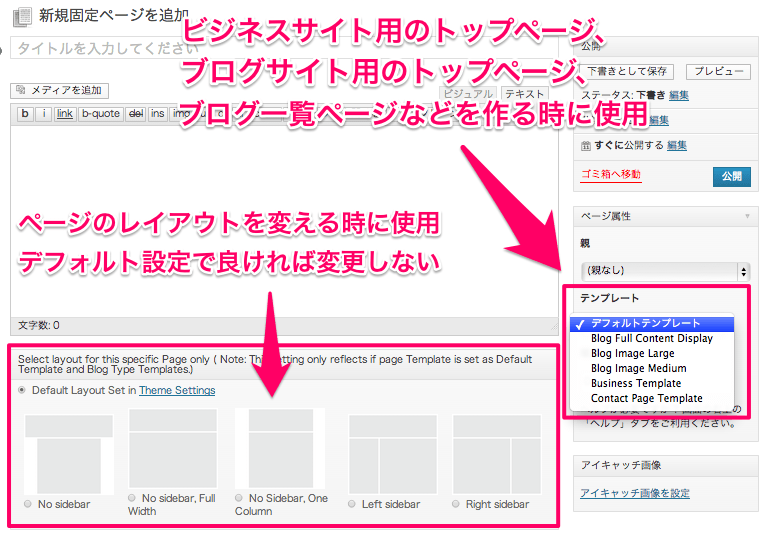
Task: Open the Theme Settings link
Action: [x=177, y=390]
